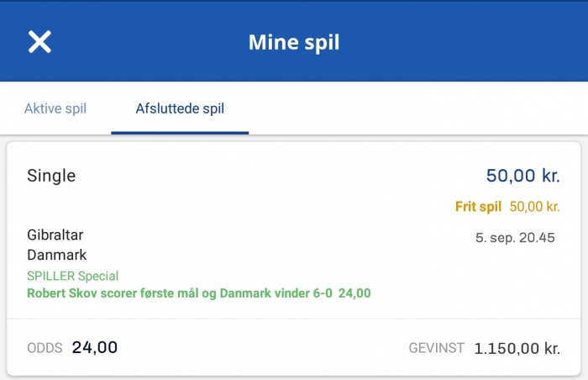The image size is (588, 380).
Task: Tap the green 24,00 selection odds
Action: point(354,293)
